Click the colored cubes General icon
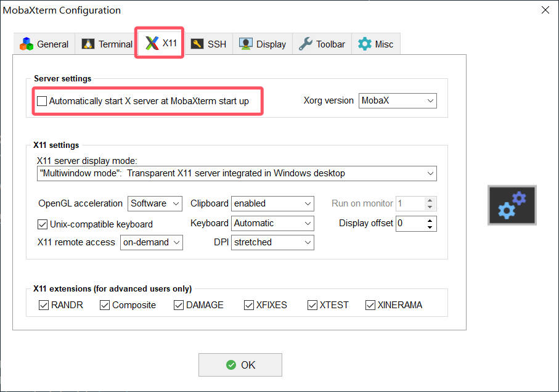This screenshot has width=559, height=392. click(27, 44)
